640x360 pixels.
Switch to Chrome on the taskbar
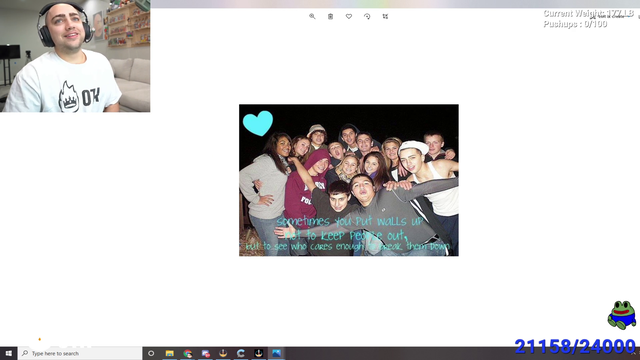click(188, 353)
